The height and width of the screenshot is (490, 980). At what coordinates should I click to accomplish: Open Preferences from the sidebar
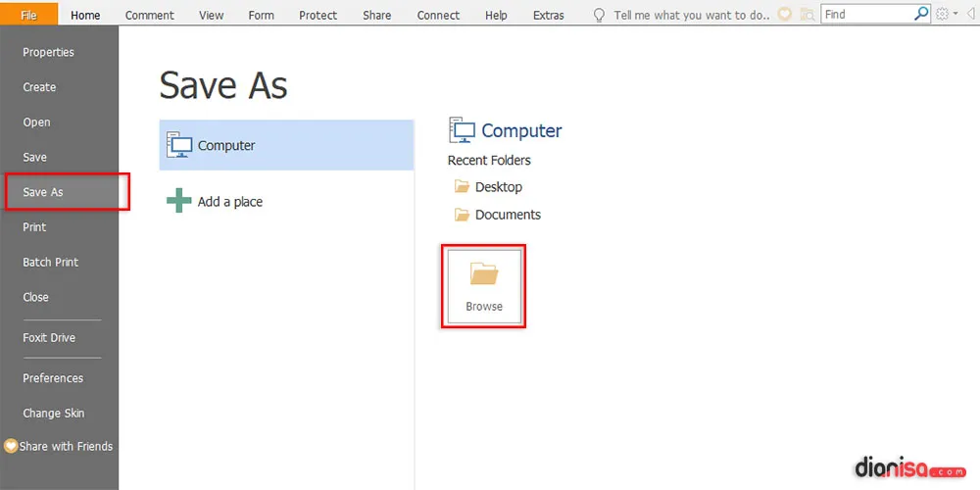click(53, 378)
